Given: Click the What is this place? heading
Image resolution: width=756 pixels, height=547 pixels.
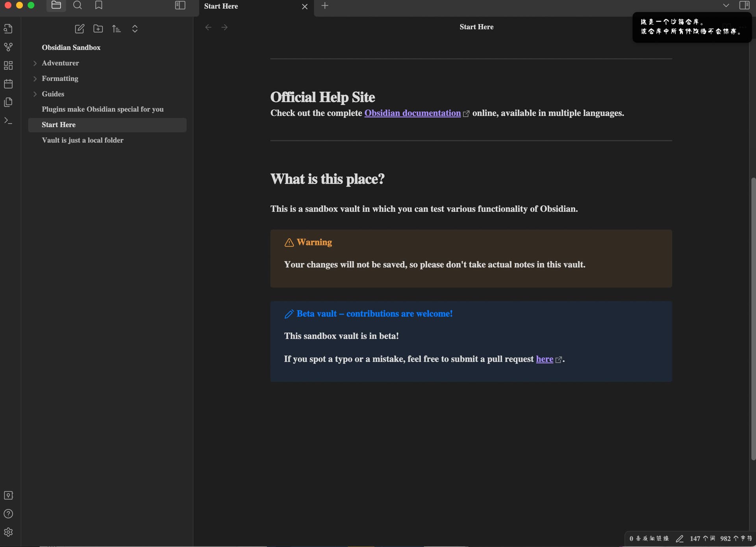Looking at the screenshot, I should [327, 179].
